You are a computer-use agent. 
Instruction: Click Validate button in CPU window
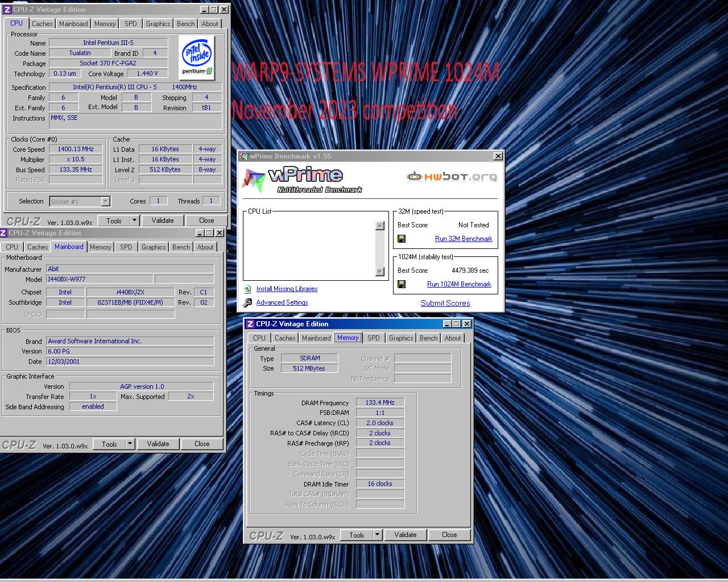(x=163, y=221)
